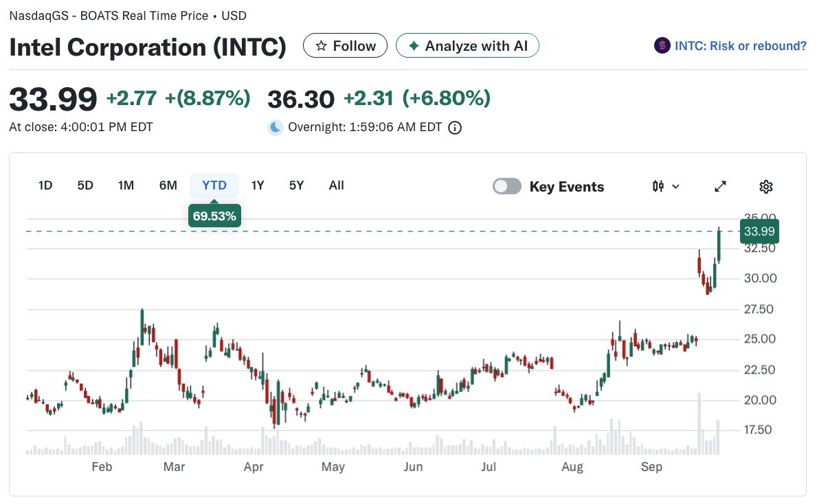Open the INTC: Risk or rebound? link
The image size is (817, 504).
coord(741,46)
